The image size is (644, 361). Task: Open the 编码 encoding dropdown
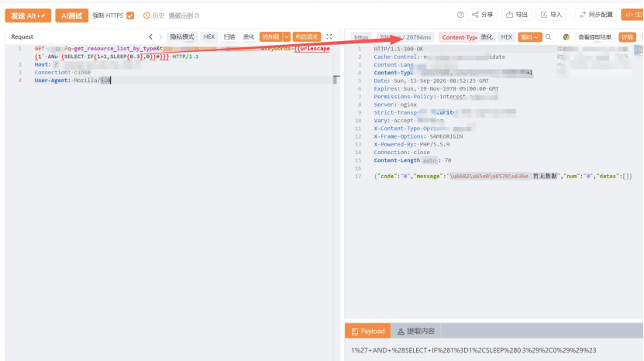point(530,37)
